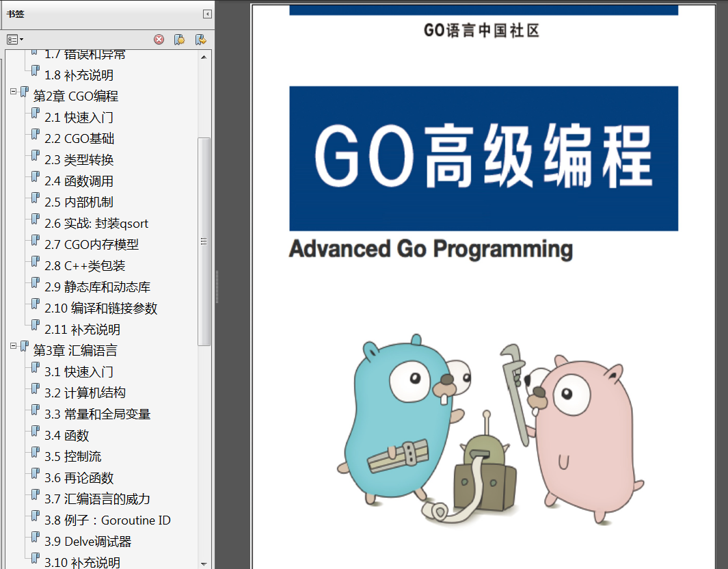Go to bookmark 2.11 补充说明

point(82,330)
